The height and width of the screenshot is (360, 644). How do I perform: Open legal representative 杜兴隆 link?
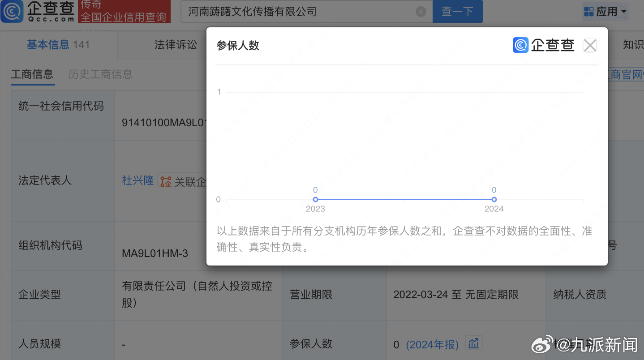pyautogui.click(x=138, y=180)
